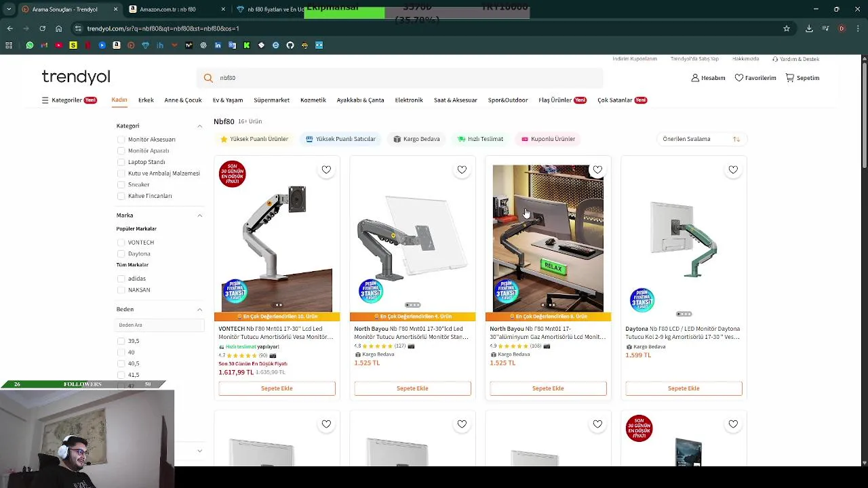Expand the filter section chevron above the webcam overlay
This screenshot has width=868, height=488.
click(x=199, y=451)
